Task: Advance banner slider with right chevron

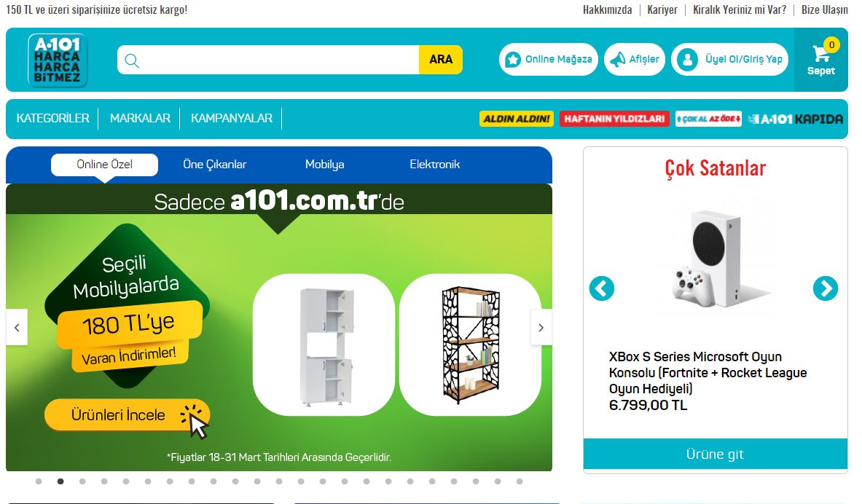Action: [541, 328]
